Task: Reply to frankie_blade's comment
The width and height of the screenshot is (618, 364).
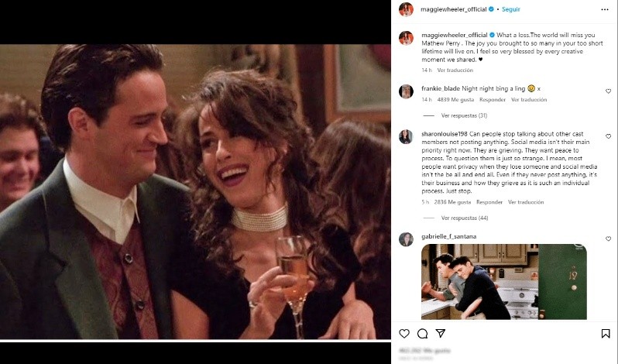Action: (x=492, y=100)
